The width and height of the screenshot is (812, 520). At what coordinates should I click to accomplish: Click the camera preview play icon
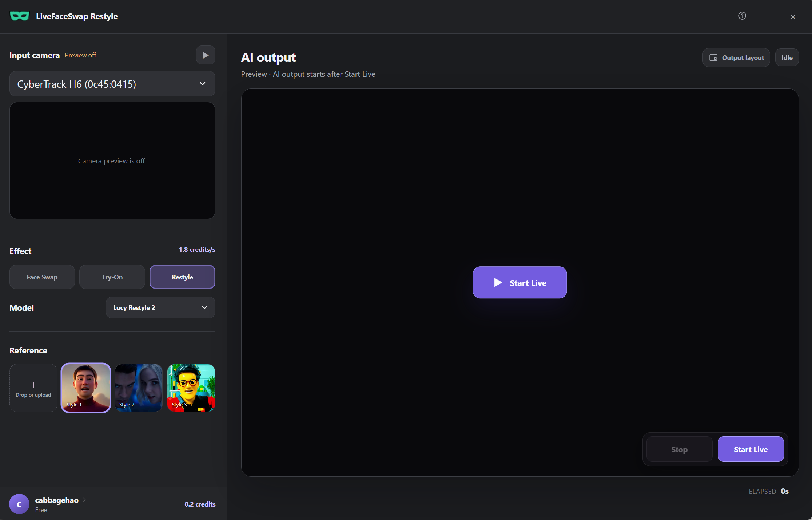206,55
